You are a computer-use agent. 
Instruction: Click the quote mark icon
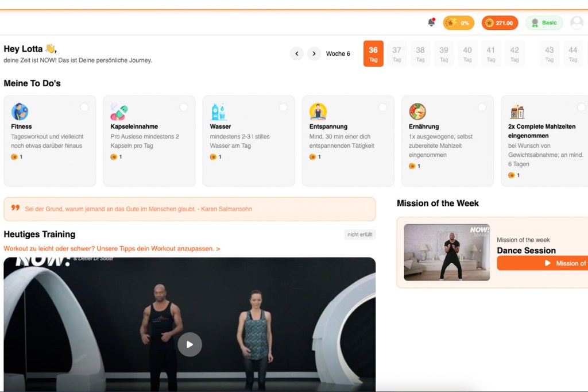pyautogui.click(x=16, y=207)
